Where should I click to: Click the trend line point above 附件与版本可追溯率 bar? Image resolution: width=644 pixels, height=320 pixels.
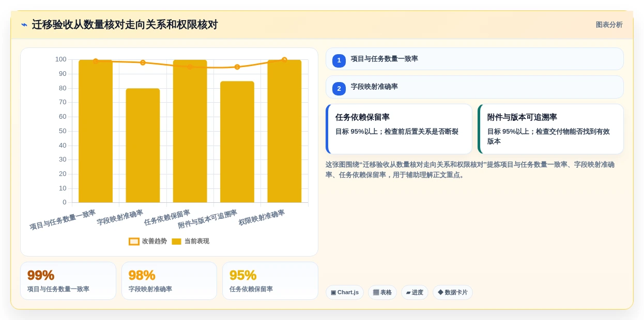(x=237, y=67)
